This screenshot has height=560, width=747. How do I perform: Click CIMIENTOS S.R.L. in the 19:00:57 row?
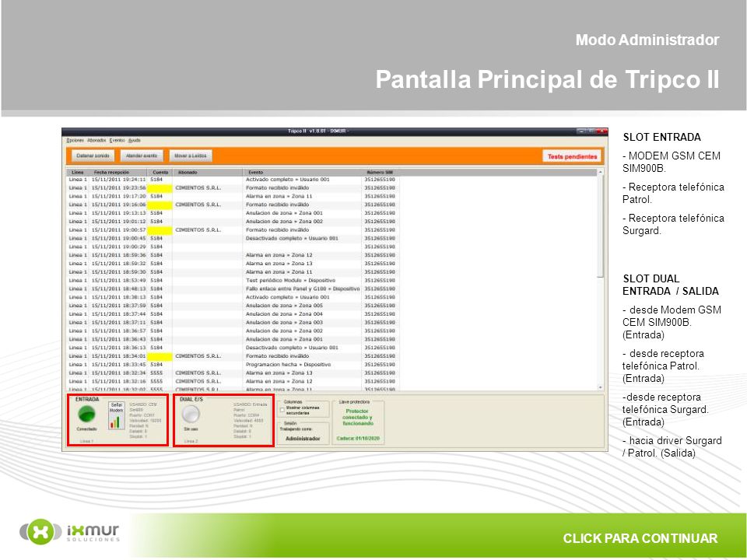198,230
